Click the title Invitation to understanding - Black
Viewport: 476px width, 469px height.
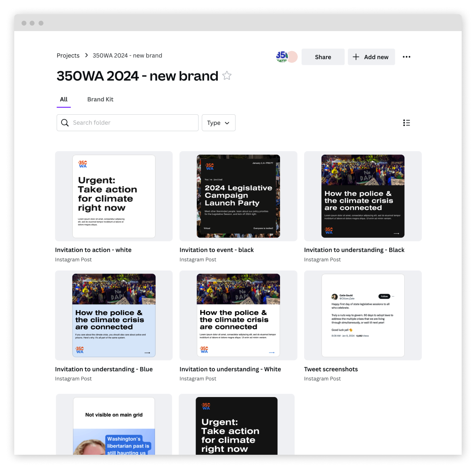click(354, 250)
